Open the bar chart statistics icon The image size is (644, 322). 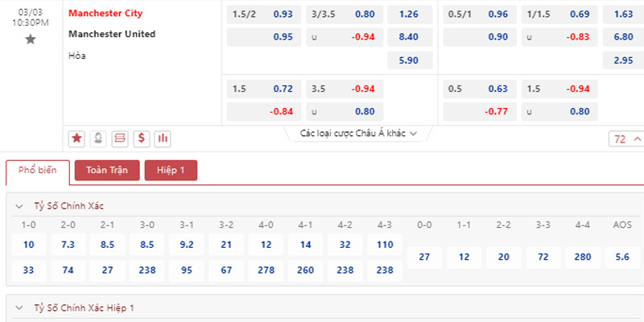pos(163,138)
